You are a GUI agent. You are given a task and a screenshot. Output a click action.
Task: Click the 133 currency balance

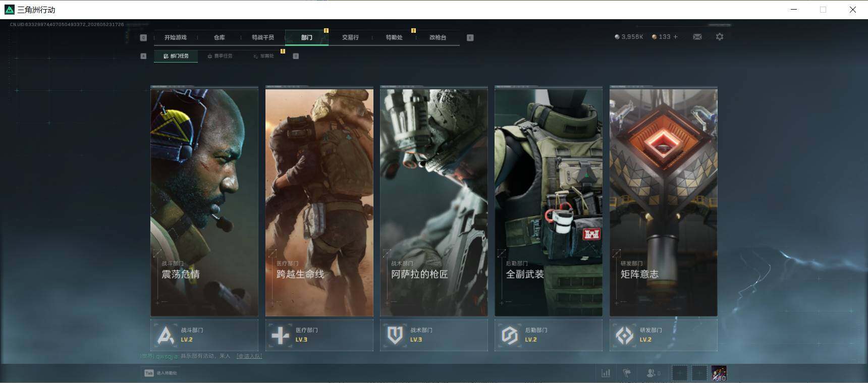coord(661,37)
